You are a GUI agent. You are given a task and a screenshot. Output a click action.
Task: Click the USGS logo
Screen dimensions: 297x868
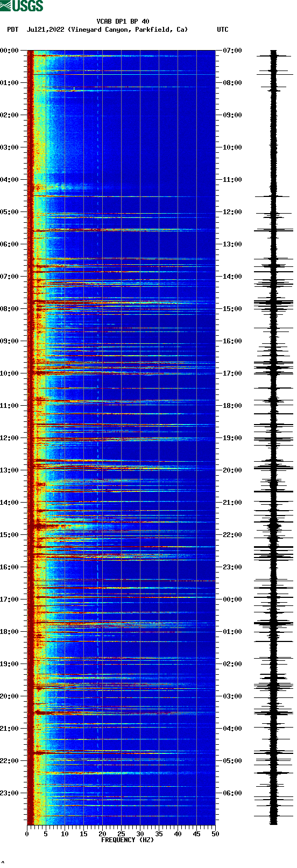point(22,6)
